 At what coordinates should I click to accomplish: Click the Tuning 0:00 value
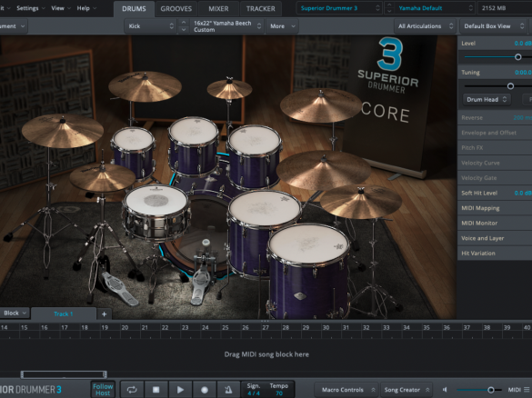[523, 72]
